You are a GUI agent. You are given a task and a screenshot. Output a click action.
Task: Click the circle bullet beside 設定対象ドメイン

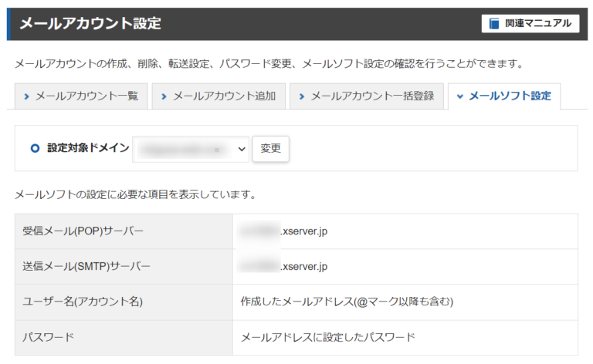[34, 148]
